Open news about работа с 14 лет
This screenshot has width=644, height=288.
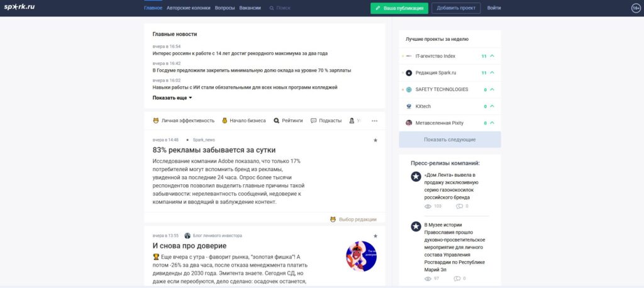(x=240, y=53)
